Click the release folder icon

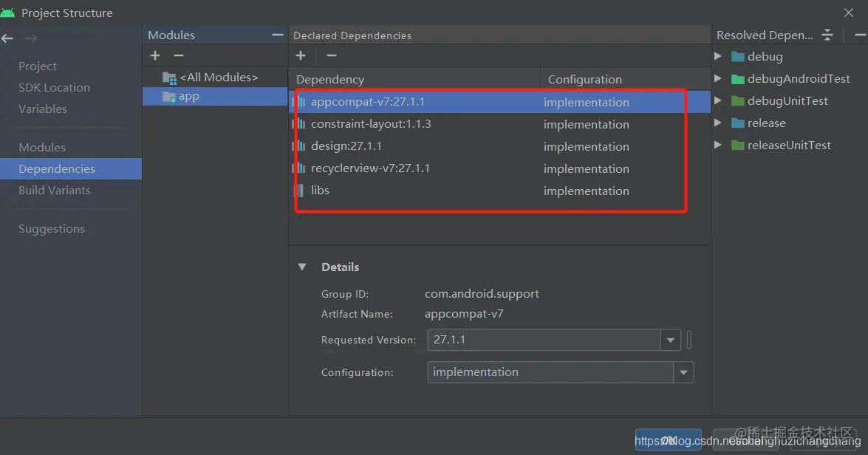738,123
